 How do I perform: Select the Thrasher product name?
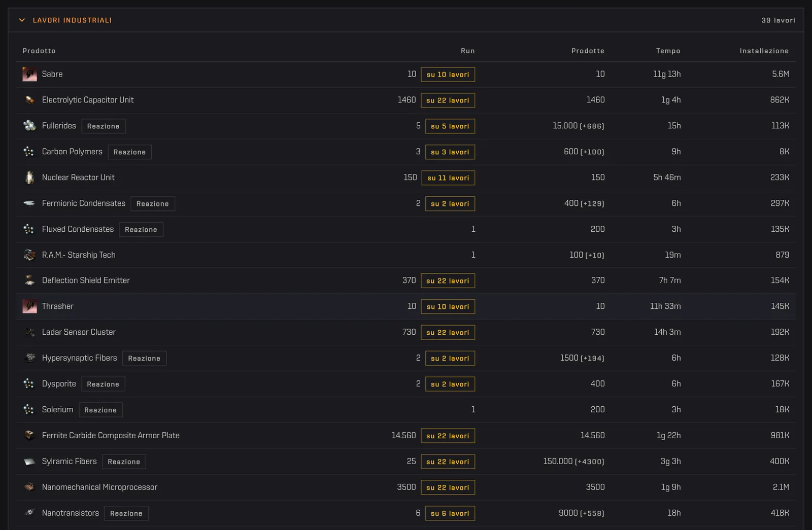pos(58,306)
